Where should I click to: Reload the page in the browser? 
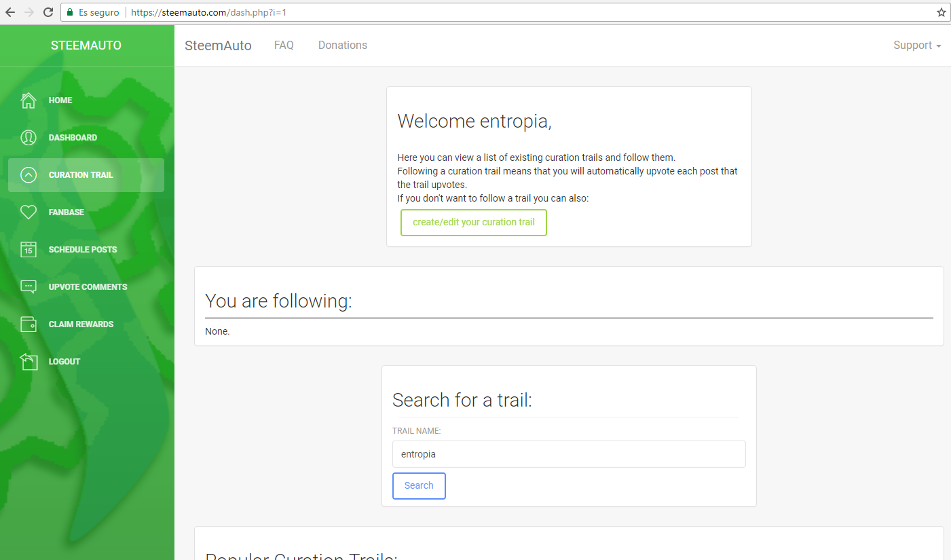pos(48,12)
